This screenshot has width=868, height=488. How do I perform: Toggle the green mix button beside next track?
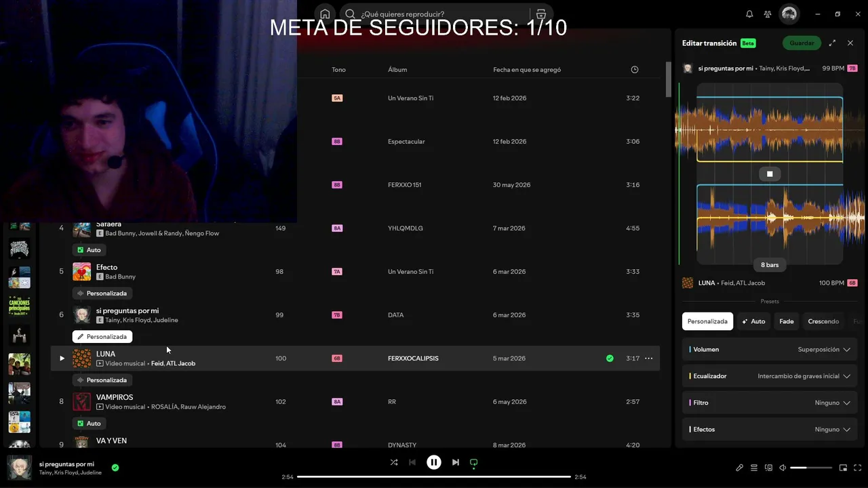coord(474,463)
